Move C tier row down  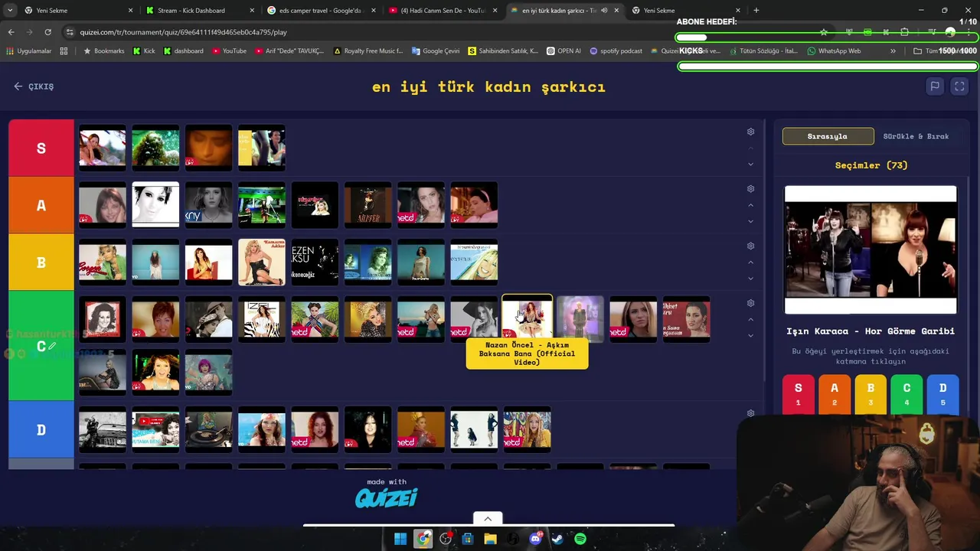click(750, 335)
